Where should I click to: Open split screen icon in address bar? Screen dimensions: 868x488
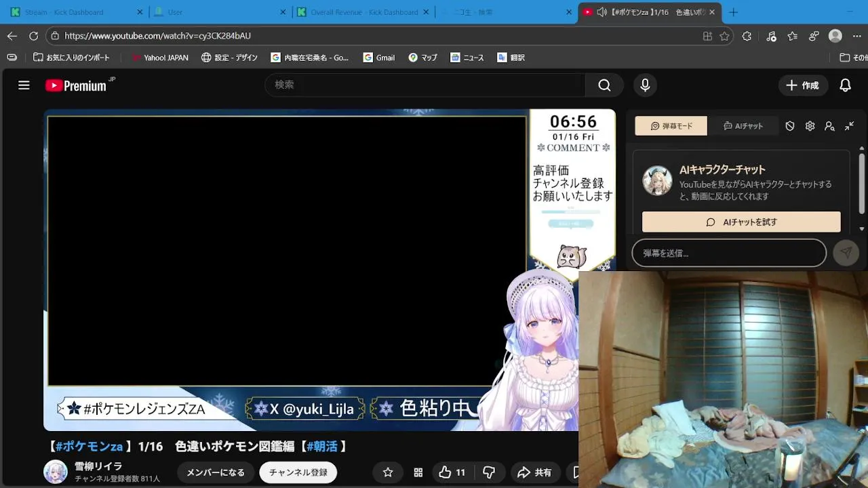[x=707, y=36]
